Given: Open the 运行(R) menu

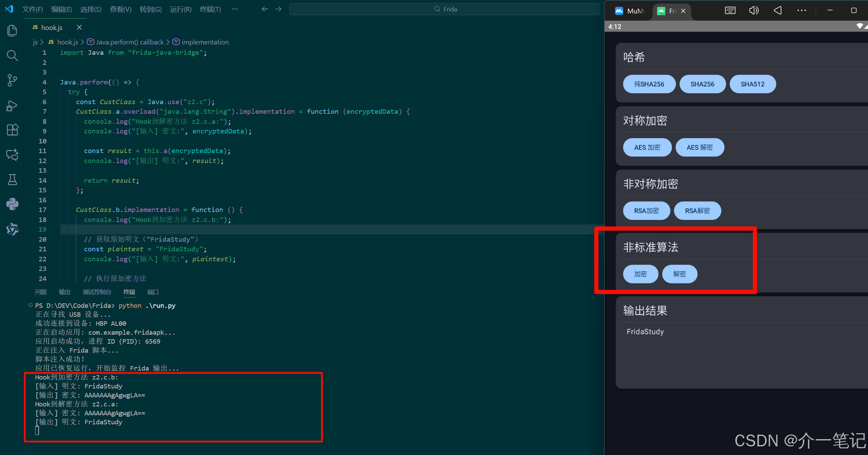Looking at the screenshot, I should 181,9.
